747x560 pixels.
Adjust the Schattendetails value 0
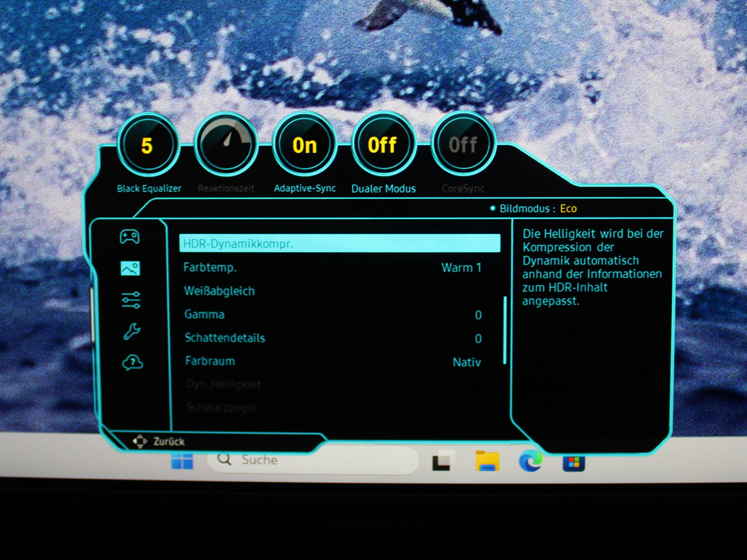479,338
